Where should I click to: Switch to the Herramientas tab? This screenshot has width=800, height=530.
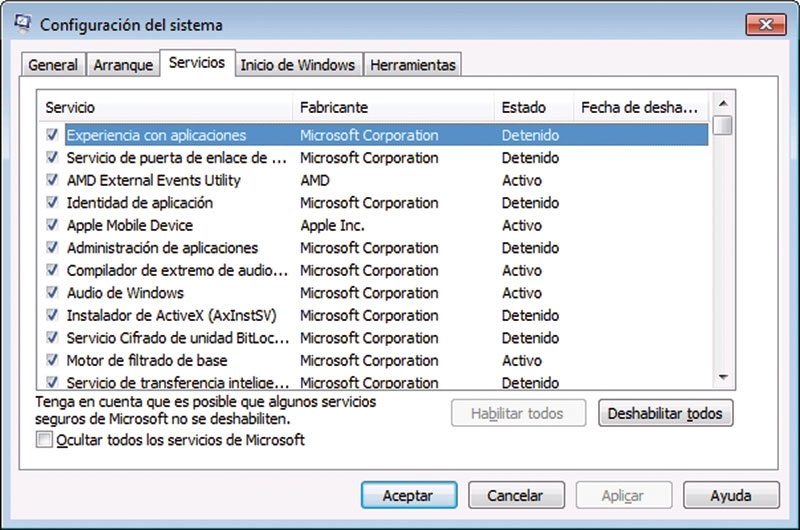(413, 65)
